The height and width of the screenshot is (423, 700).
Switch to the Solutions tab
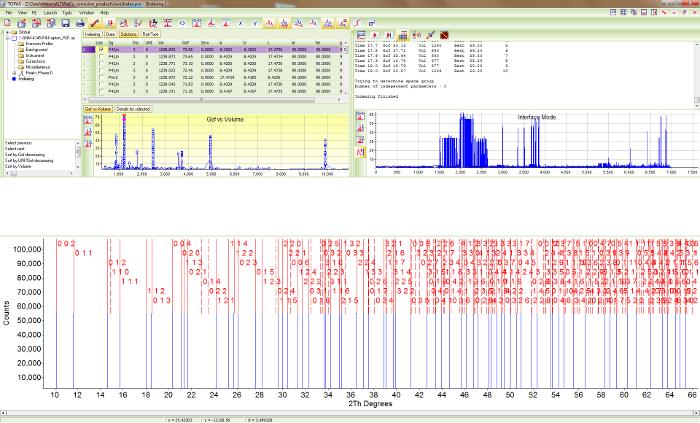pos(130,34)
